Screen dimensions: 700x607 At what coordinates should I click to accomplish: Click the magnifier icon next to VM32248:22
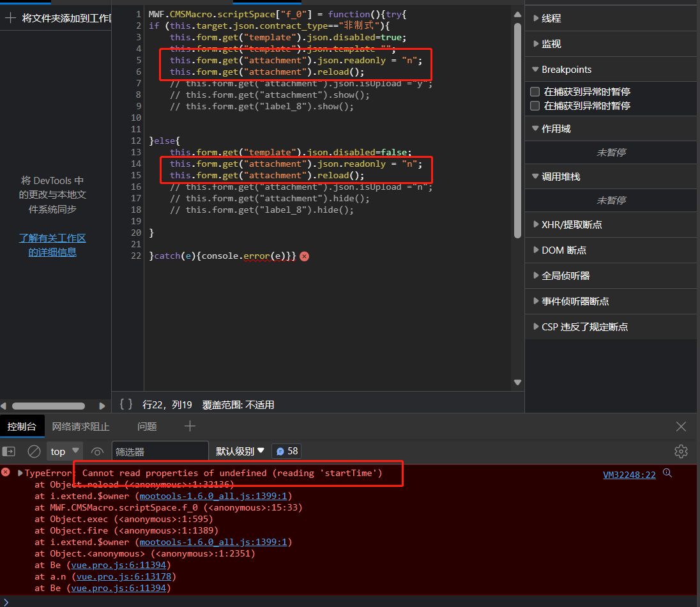[x=667, y=473]
